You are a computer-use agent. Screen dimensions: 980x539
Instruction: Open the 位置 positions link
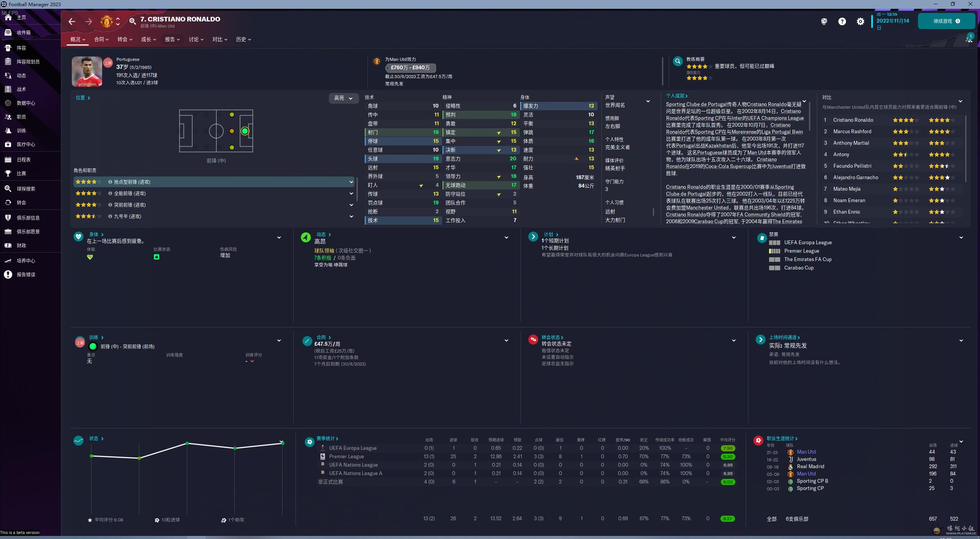pyautogui.click(x=83, y=98)
